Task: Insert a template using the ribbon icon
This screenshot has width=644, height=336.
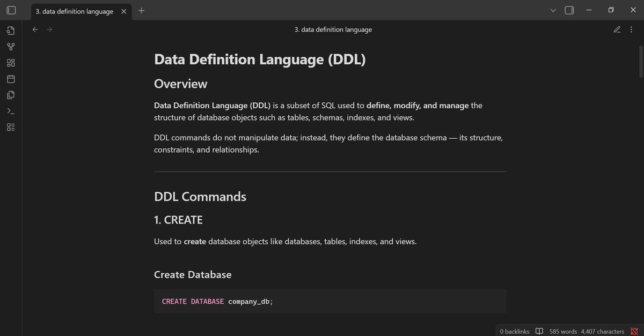Action: [x=11, y=95]
